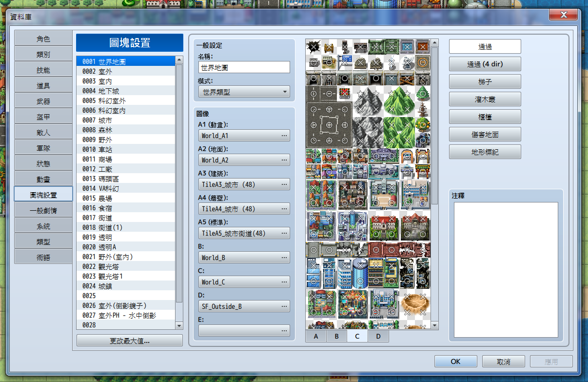588x382 pixels.
Task: Select tileset 0004 地下城
Action: pyautogui.click(x=126, y=91)
